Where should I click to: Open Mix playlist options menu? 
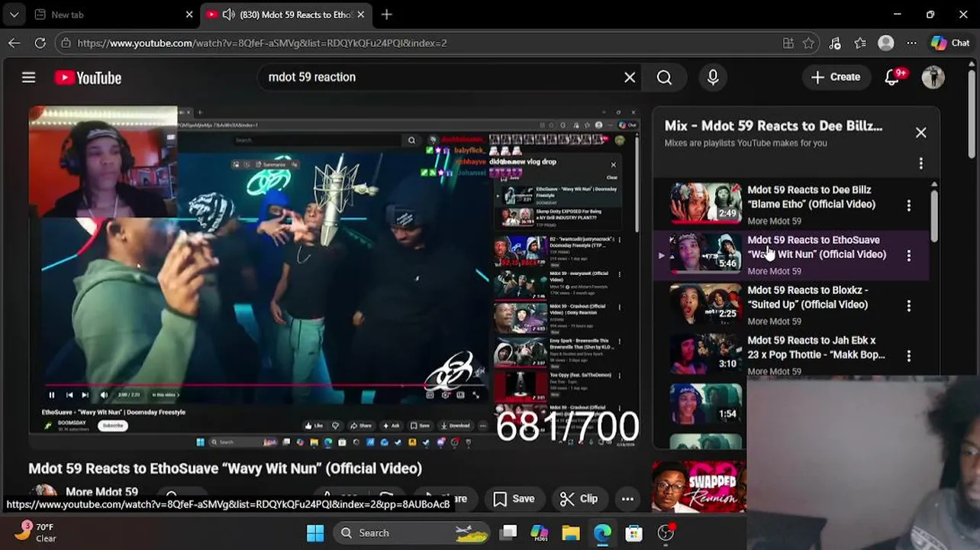[x=920, y=163]
